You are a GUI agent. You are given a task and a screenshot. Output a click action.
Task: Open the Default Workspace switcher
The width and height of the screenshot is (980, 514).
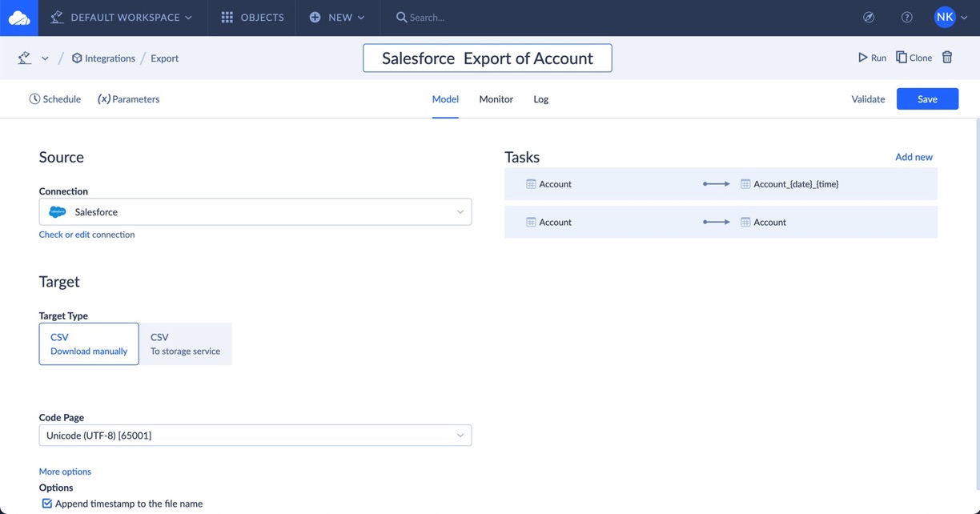point(121,18)
